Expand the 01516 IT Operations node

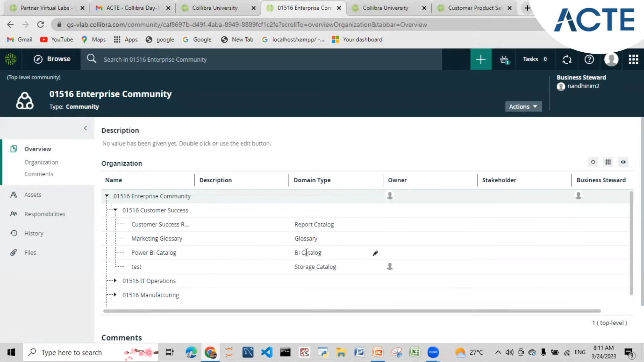tap(114, 281)
